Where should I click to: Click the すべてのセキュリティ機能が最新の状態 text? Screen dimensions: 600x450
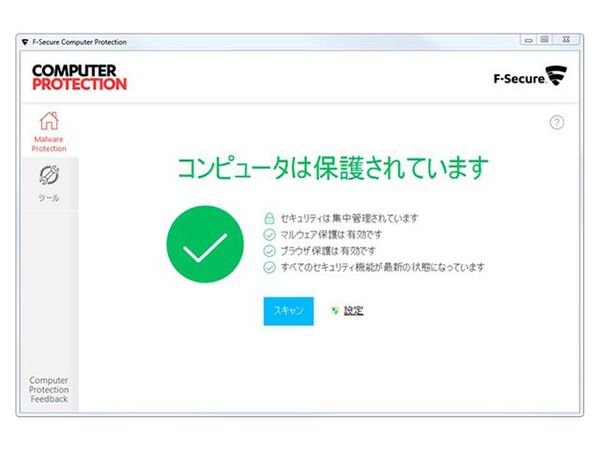[382, 267]
